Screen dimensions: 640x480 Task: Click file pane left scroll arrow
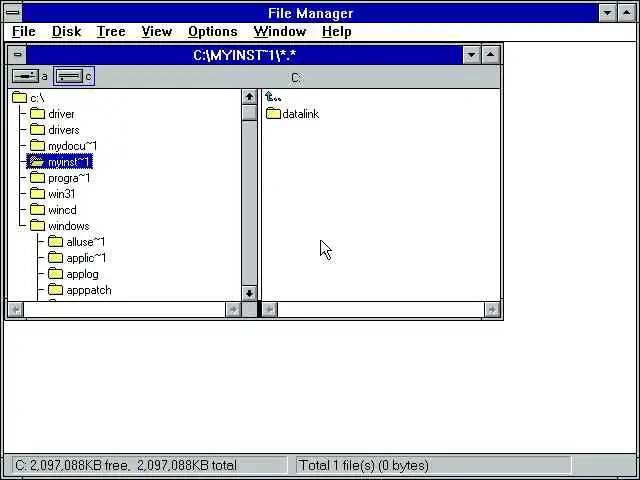[269, 310]
